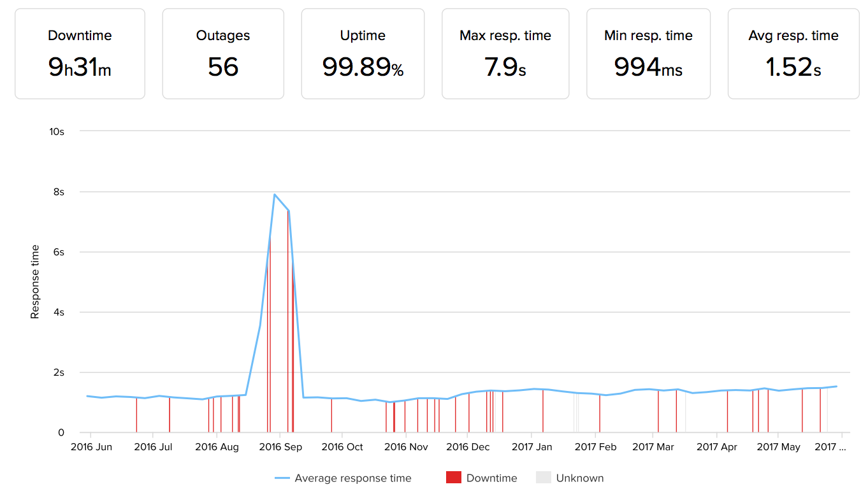The image size is (868, 489).
Task: Click the '2017 Apr' axis label
Action: pyautogui.click(x=717, y=447)
